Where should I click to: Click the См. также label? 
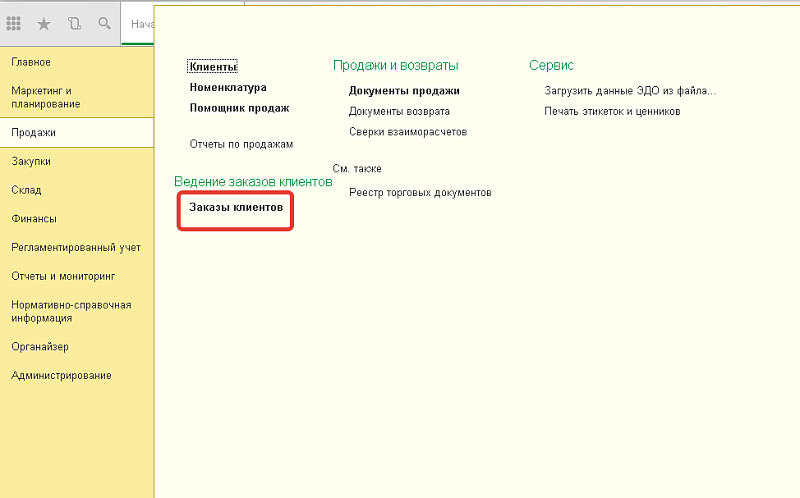click(357, 169)
